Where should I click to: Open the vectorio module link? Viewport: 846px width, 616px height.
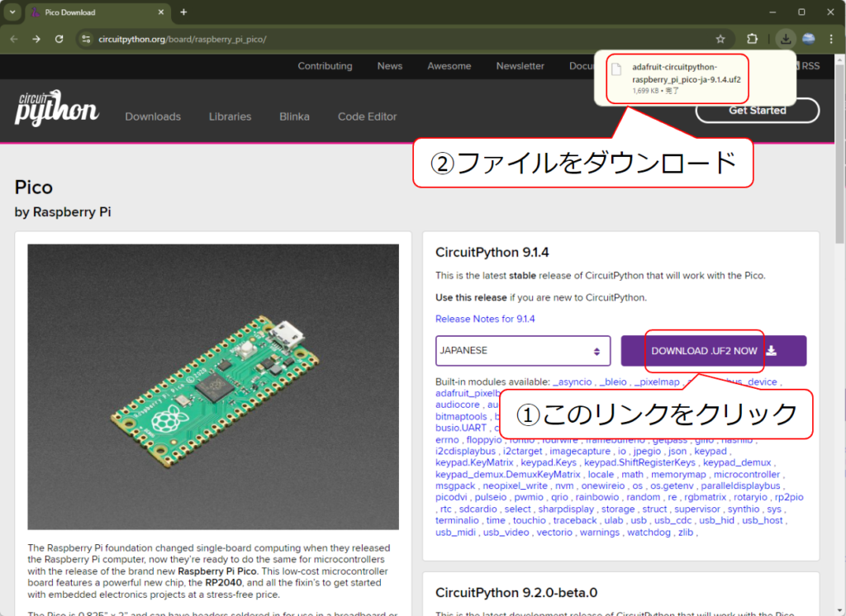(554, 533)
